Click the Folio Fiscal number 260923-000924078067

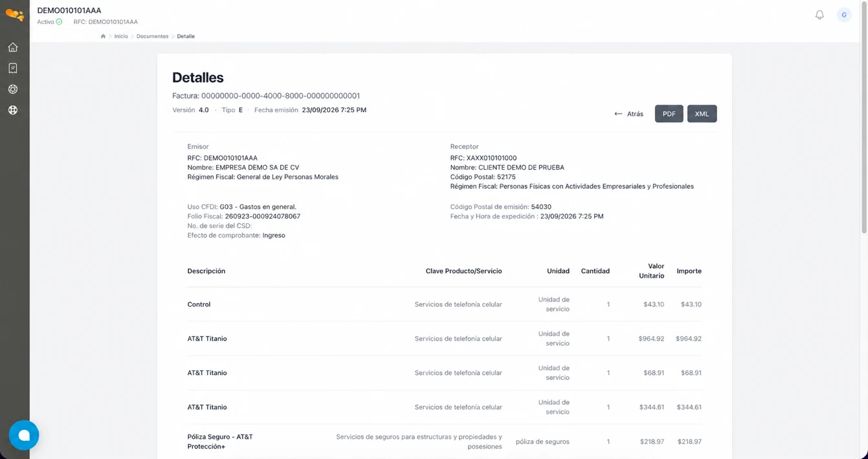tap(263, 216)
